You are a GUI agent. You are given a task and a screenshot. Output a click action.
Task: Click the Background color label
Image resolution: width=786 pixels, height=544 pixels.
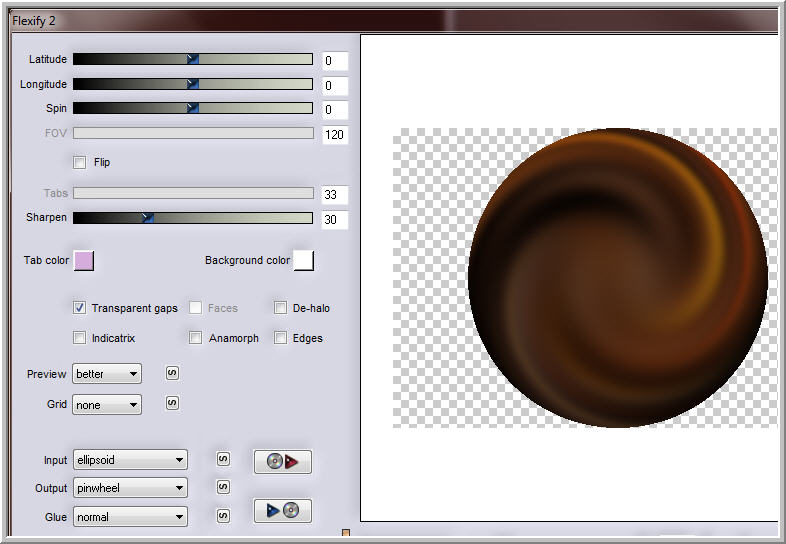tap(247, 260)
